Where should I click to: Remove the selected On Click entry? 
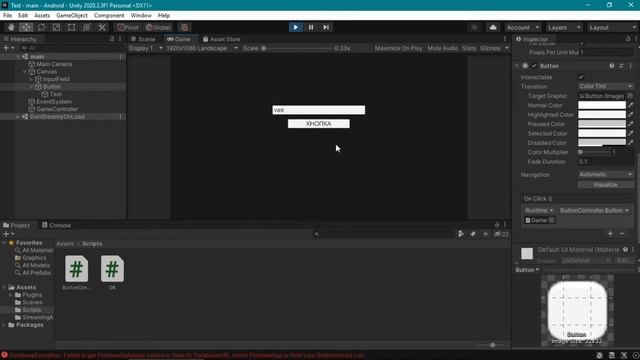622,233
